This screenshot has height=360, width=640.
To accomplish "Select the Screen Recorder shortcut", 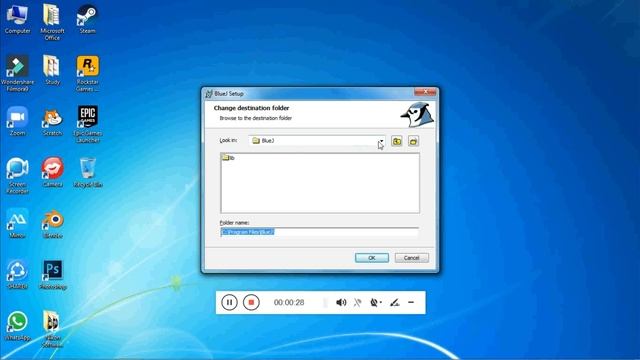I will click(18, 176).
